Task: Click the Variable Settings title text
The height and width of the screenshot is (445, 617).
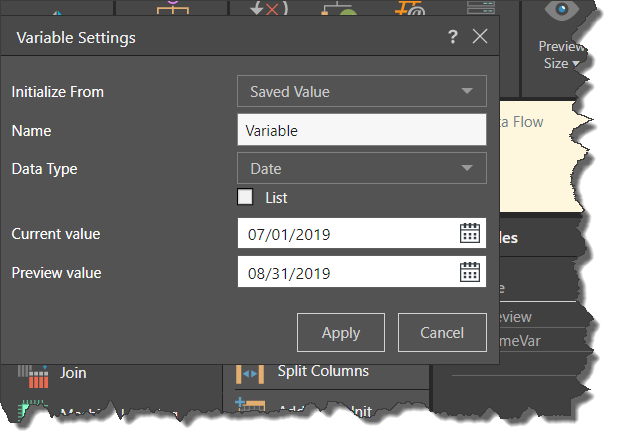Action: pyautogui.click(x=76, y=38)
